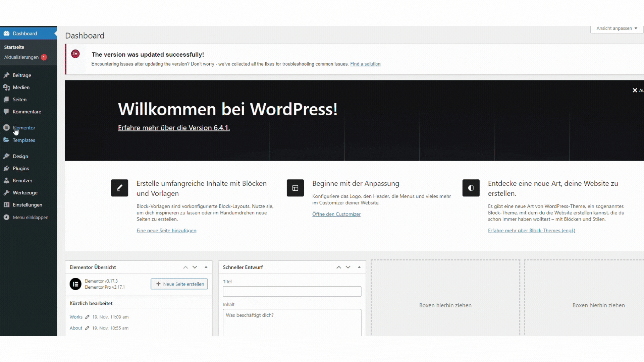Click the Elementor logo in Elementor Übersicht widget
Viewport: 644px width, 362px height.
(75, 284)
